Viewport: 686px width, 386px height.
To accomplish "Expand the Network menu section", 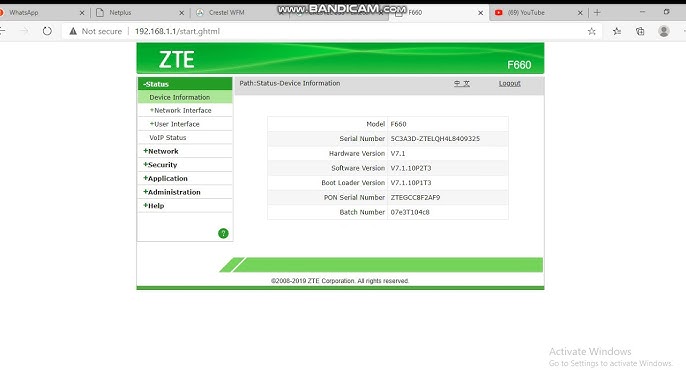I will 161,151.
